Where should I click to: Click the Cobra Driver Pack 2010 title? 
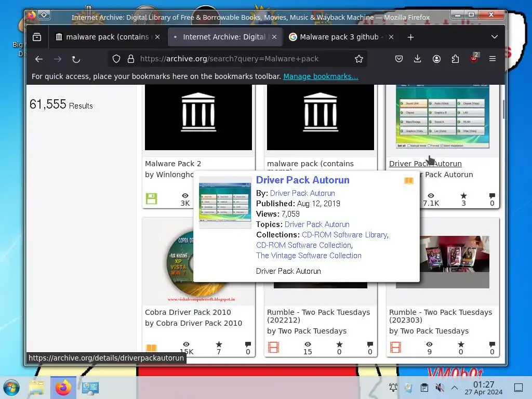[x=188, y=312]
